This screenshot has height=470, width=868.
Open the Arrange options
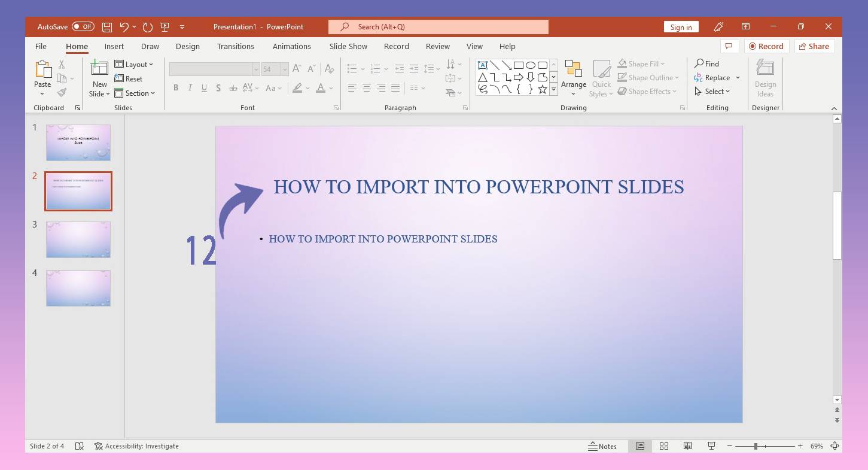click(573, 78)
